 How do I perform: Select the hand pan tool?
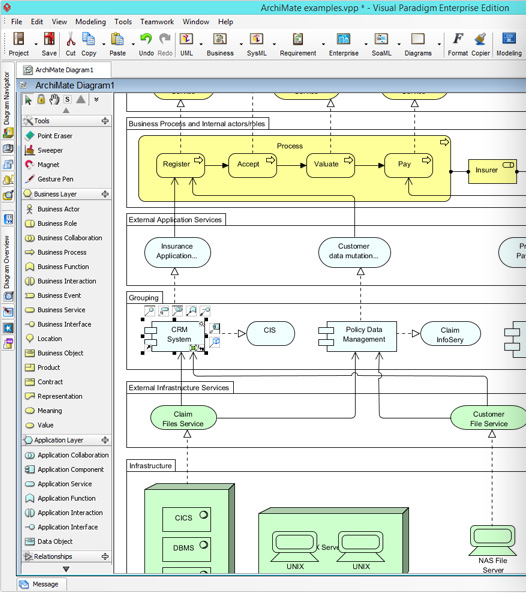[54, 99]
